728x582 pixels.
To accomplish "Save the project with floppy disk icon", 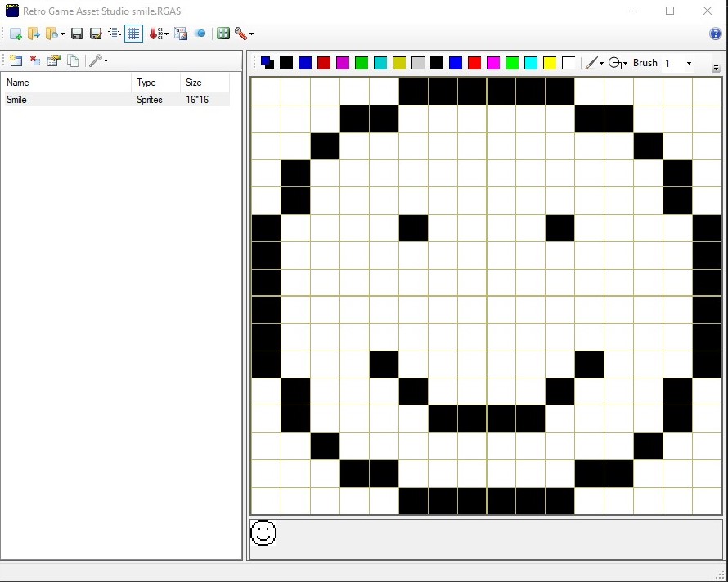I will [77, 34].
